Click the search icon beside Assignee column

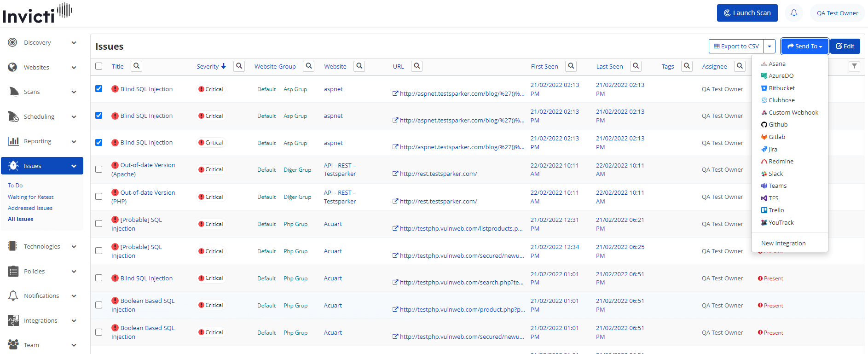[x=740, y=66]
